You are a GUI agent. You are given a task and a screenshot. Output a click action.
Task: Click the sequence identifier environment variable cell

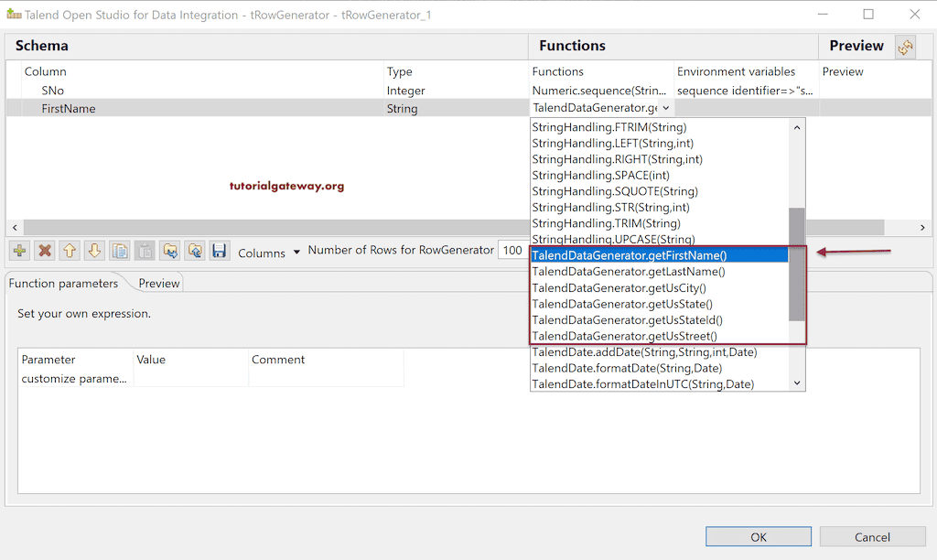(745, 91)
